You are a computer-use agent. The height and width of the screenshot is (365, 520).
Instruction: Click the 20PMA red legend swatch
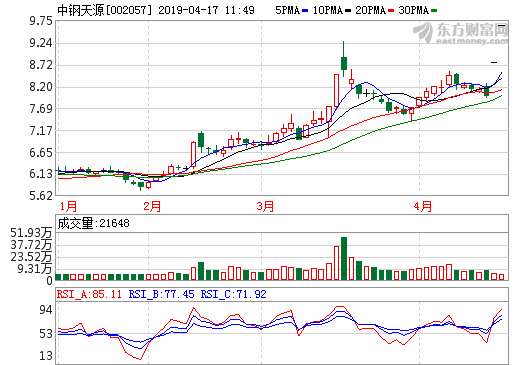(391, 11)
